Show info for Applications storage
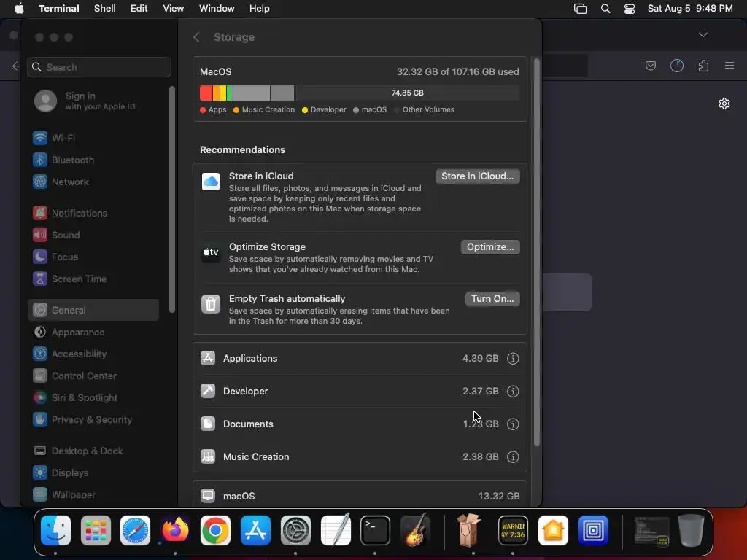747x560 pixels. [513, 359]
